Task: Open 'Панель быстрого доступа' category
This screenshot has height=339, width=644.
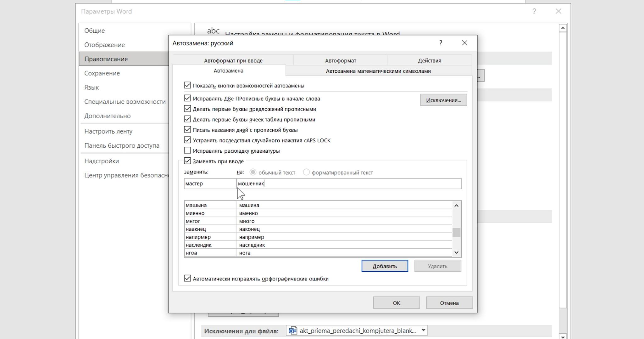Action: (124, 145)
